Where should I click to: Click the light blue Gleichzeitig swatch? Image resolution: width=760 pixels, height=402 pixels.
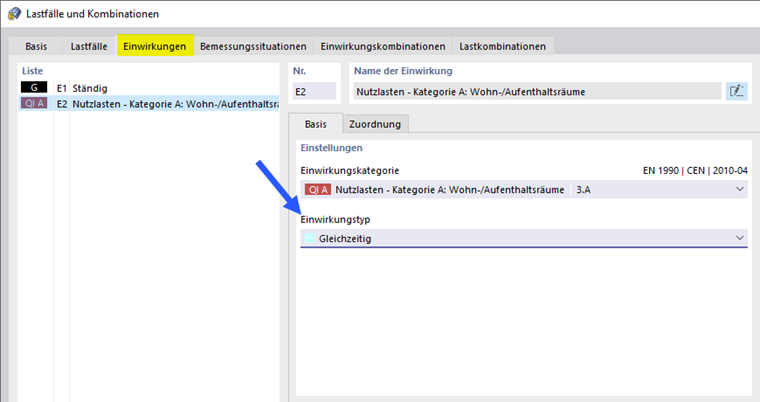[309, 238]
